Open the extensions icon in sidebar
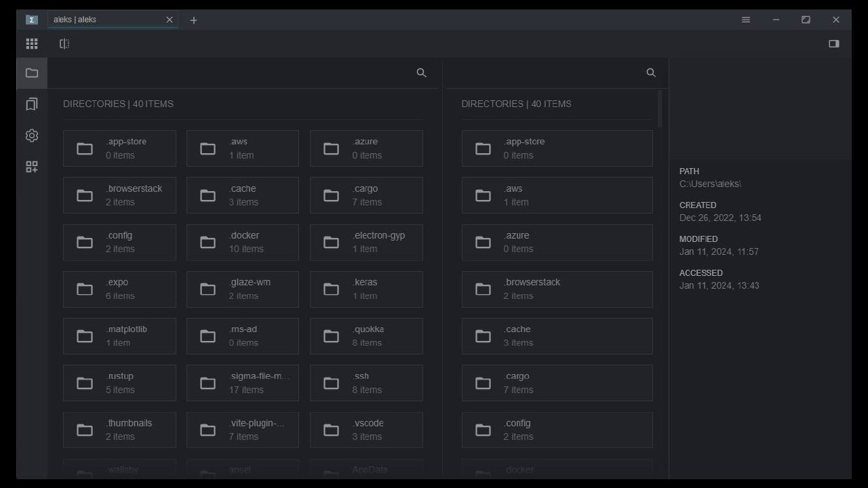This screenshot has width=868, height=488. (32, 167)
